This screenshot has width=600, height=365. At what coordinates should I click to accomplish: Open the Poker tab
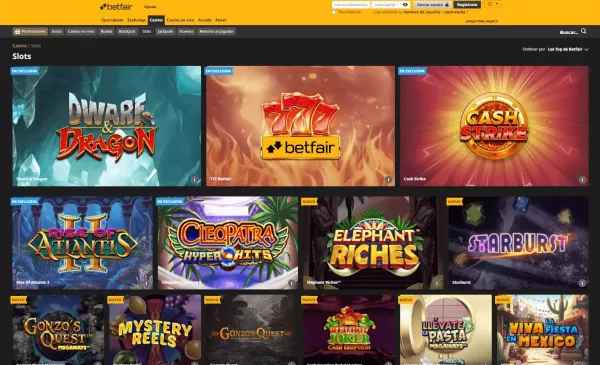point(221,20)
